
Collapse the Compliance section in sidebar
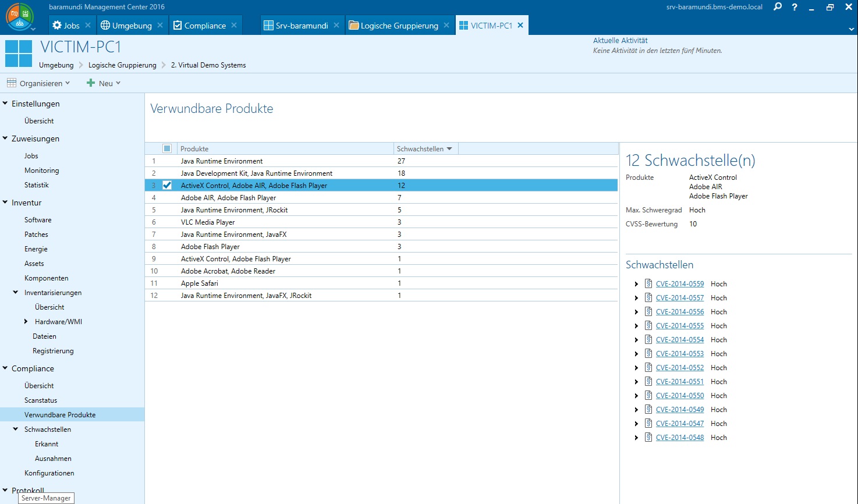pyautogui.click(x=5, y=368)
